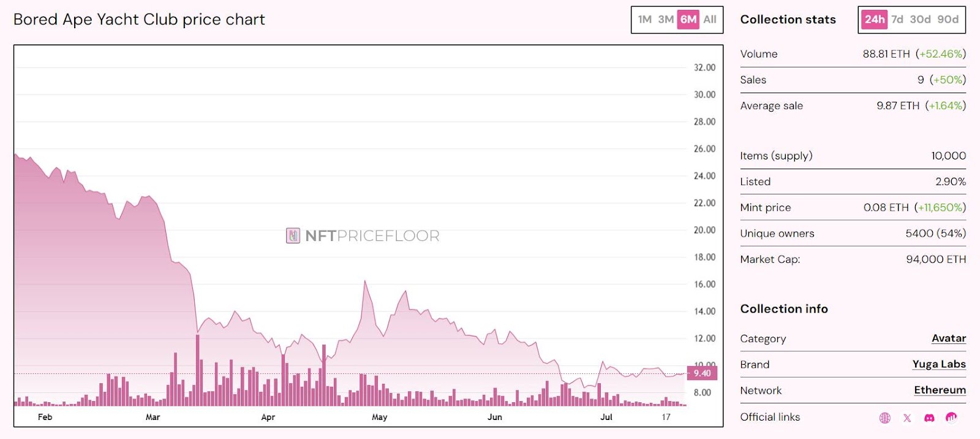980x439 pixels.
Task: Click the Jun label on the time axis
Action: pyautogui.click(x=495, y=417)
